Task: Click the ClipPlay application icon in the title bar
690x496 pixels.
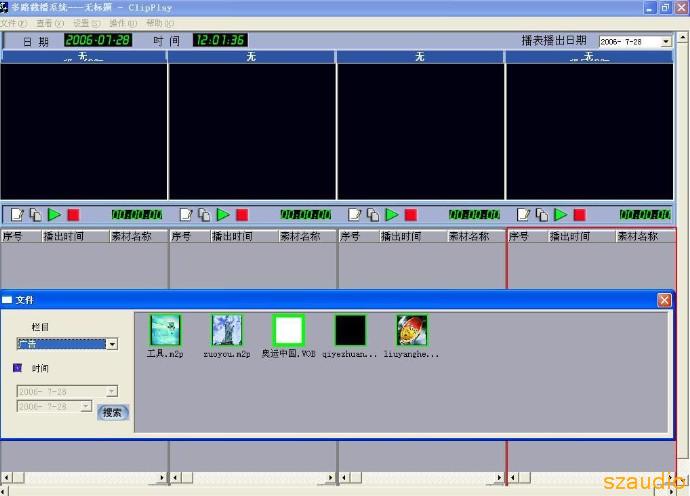Action: pos(4,7)
